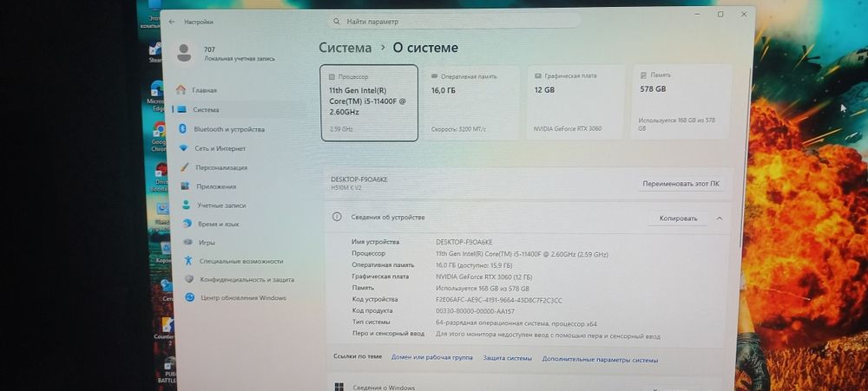
Task: Open the Driver Booster desktop icon
Action: point(161,177)
